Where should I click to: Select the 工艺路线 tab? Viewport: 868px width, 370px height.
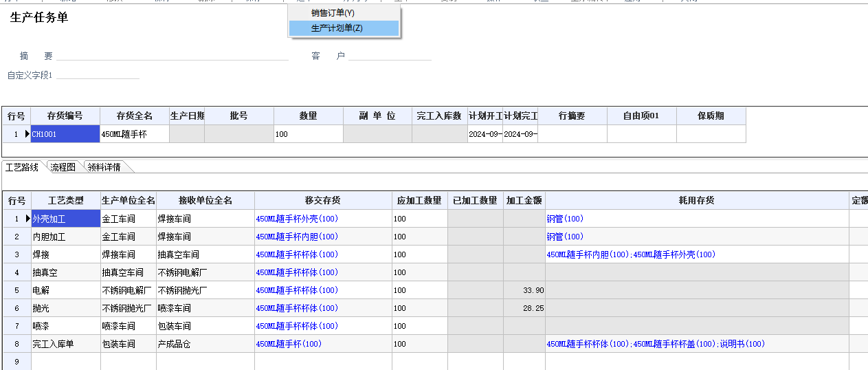(22, 167)
